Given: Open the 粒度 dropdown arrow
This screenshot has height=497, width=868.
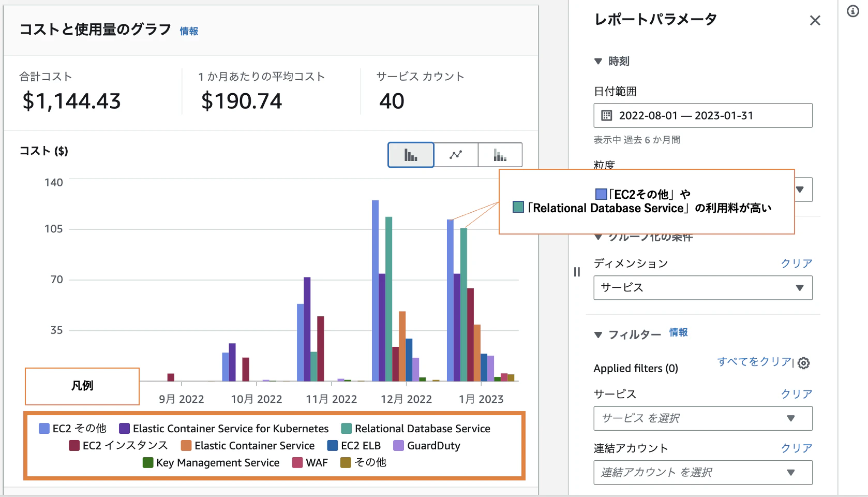Looking at the screenshot, I should pos(800,189).
